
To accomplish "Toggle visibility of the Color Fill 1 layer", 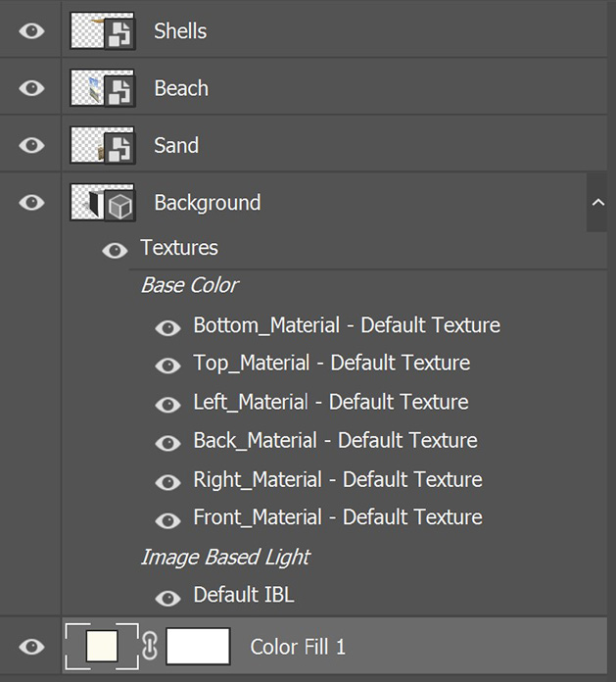I will tap(31, 647).
